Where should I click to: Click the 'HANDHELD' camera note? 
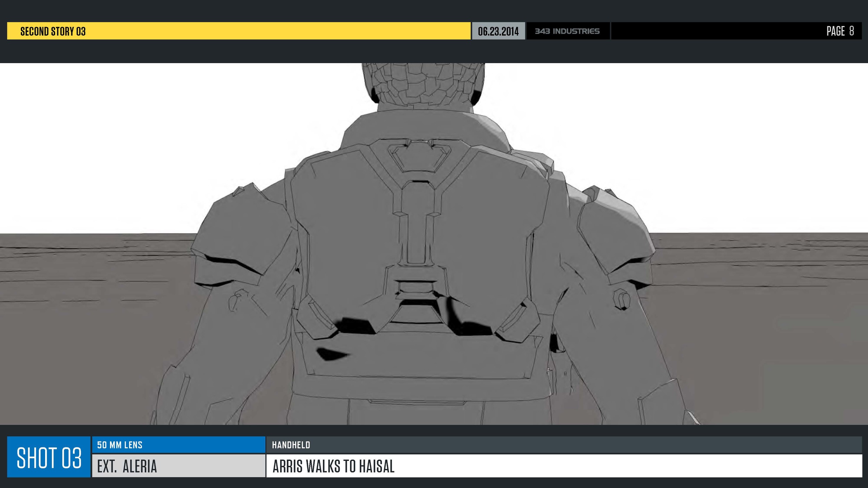coord(291,445)
